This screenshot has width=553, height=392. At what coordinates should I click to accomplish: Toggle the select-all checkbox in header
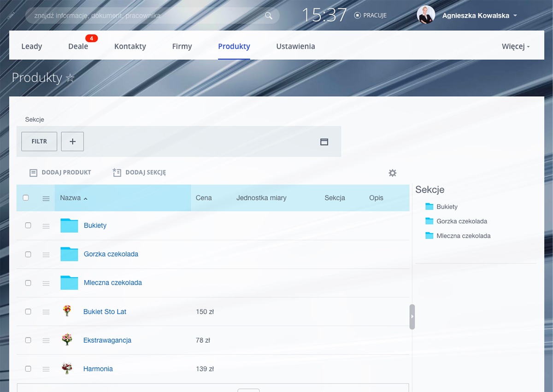coord(26,198)
